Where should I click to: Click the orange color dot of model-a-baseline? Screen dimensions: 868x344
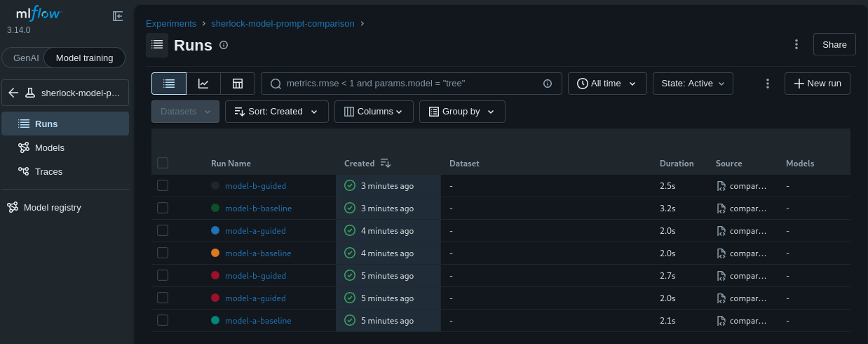click(215, 253)
